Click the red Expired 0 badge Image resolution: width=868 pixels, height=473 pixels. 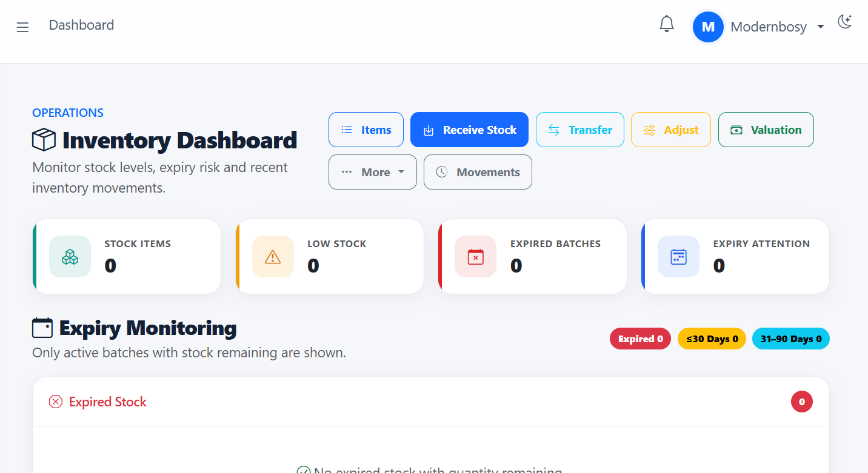click(x=640, y=339)
